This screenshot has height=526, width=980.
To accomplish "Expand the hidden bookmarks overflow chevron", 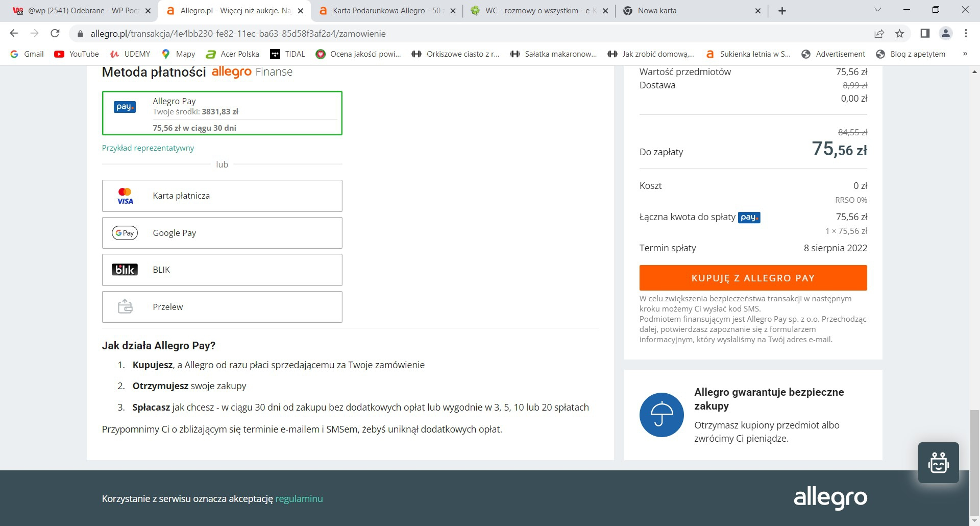I will click(965, 54).
